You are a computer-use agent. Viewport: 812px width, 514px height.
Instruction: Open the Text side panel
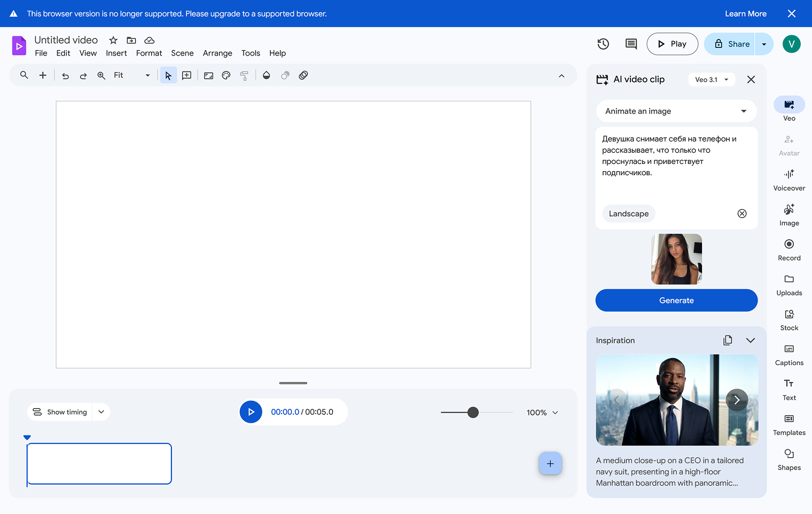[x=789, y=390]
